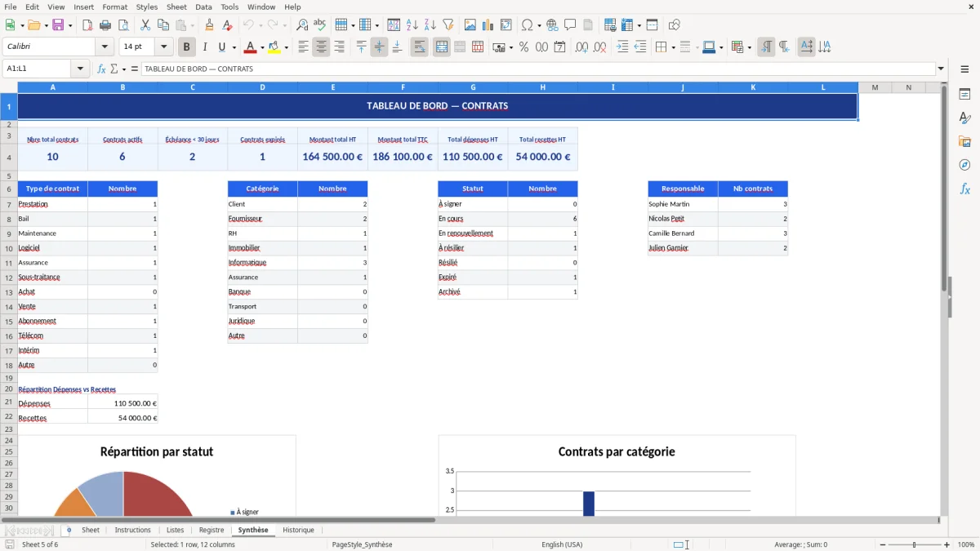980x551 pixels.
Task: Open the Tools menu
Action: [229, 7]
